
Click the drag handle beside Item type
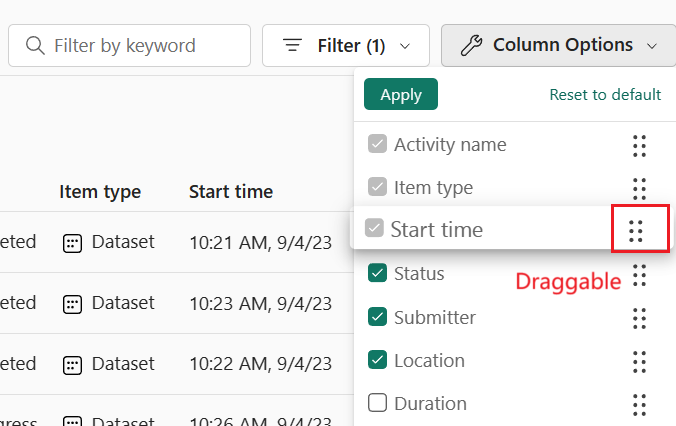pyautogui.click(x=639, y=188)
